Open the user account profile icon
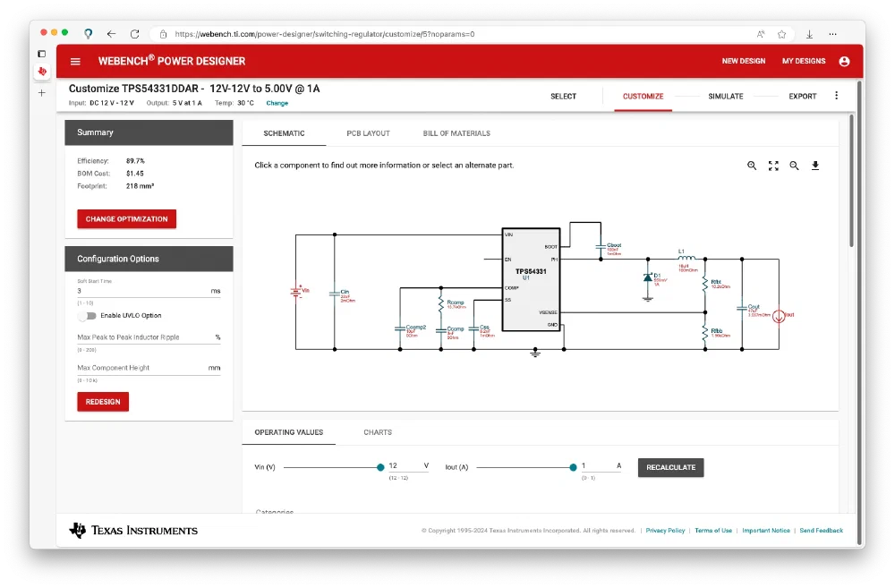 (844, 61)
